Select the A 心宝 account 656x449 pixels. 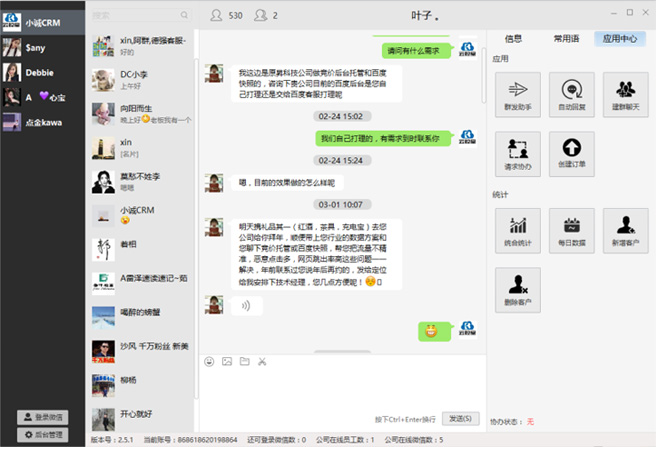43,97
